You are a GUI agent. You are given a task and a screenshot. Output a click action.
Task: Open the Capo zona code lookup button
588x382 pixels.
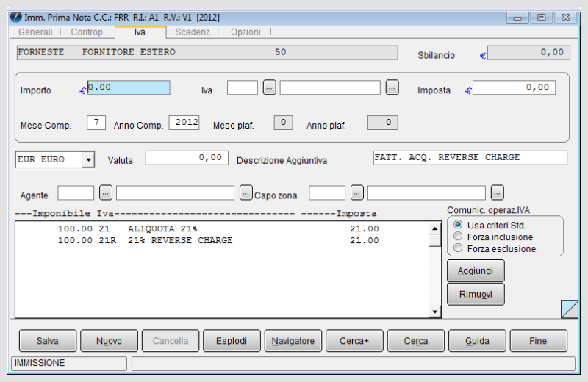pos(357,192)
